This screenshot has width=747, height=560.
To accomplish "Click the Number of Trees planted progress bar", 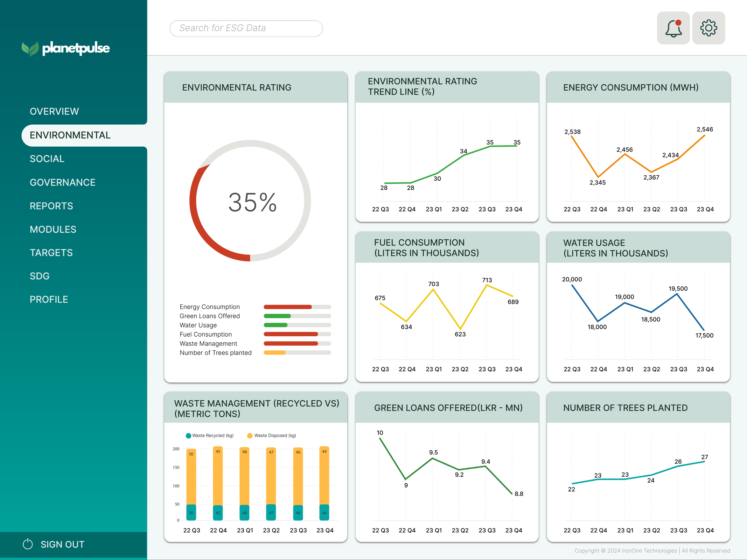I will click(x=297, y=353).
